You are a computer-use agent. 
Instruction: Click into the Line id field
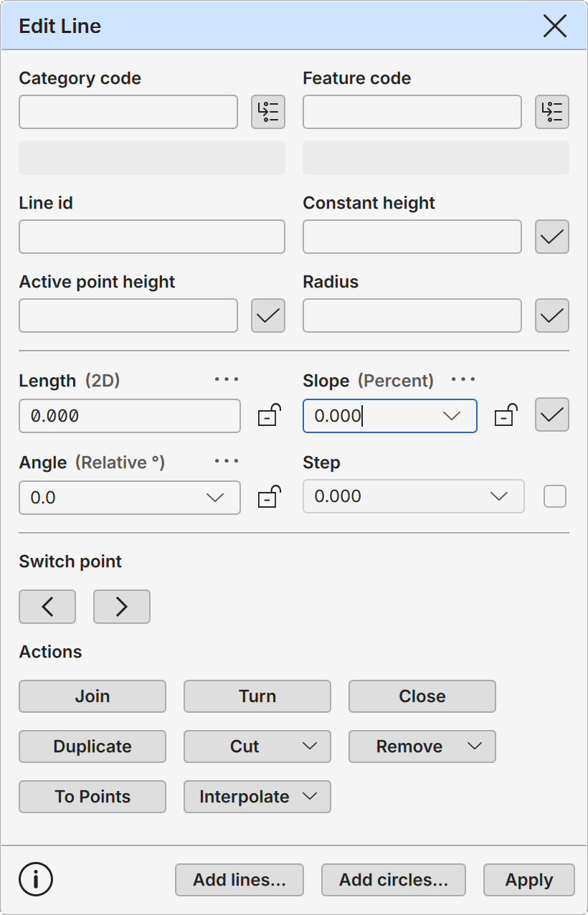152,237
